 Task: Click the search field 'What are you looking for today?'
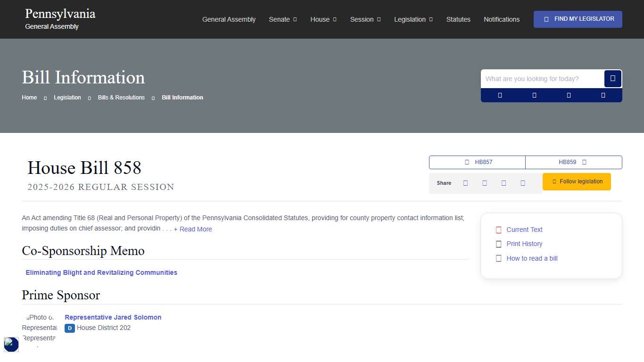tap(542, 79)
